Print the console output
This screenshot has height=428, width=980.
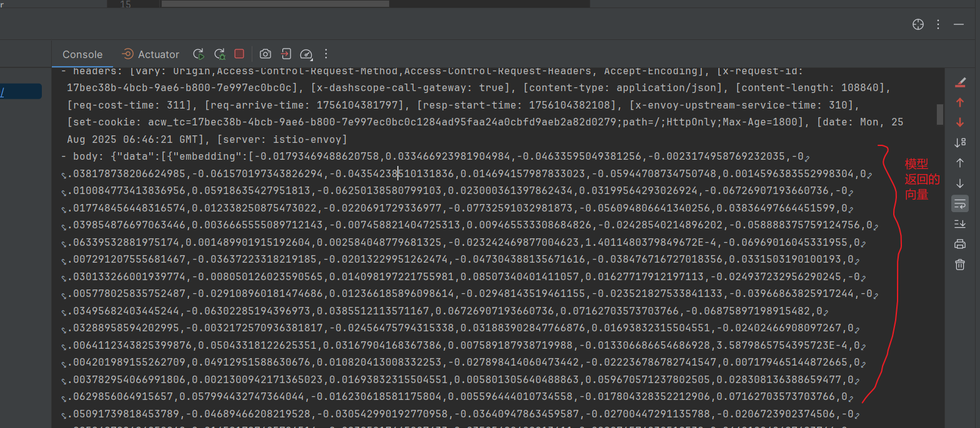pyautogui.click(x=960, y=244)
